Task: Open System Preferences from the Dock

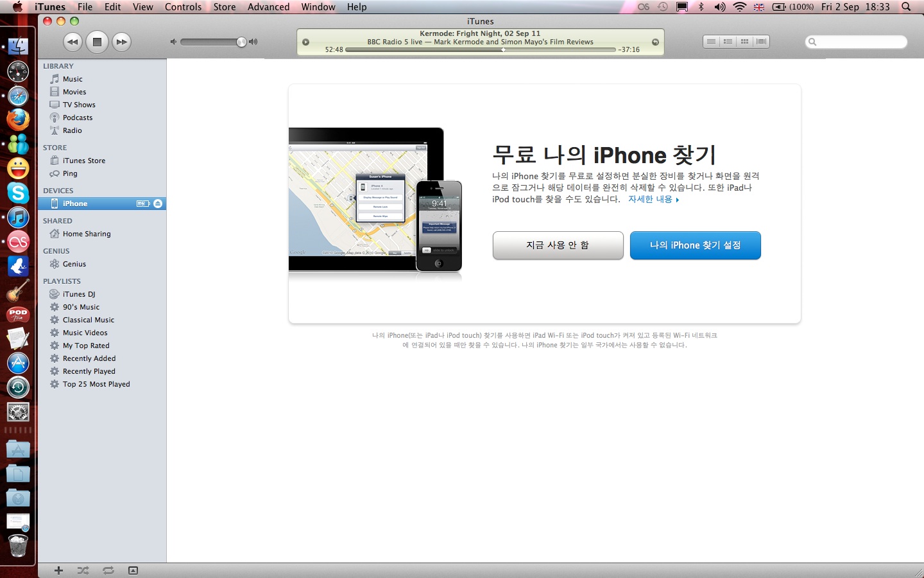Action: click(x=18, y=412)
